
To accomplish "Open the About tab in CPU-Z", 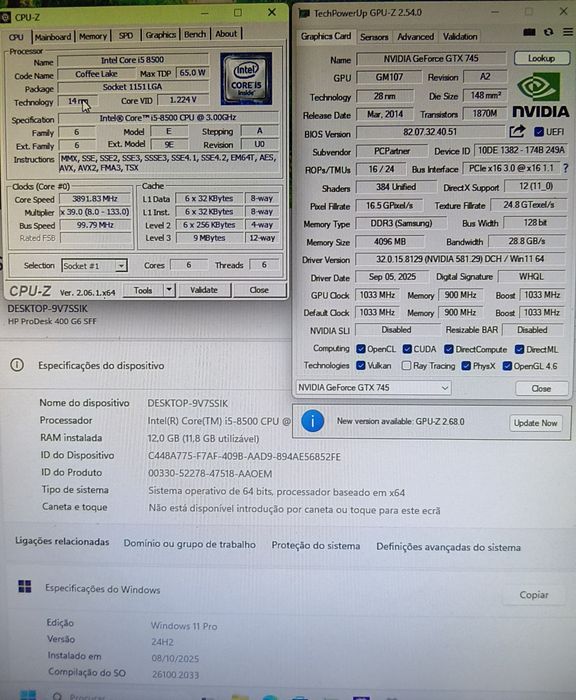I will click(x=226, y=34).
